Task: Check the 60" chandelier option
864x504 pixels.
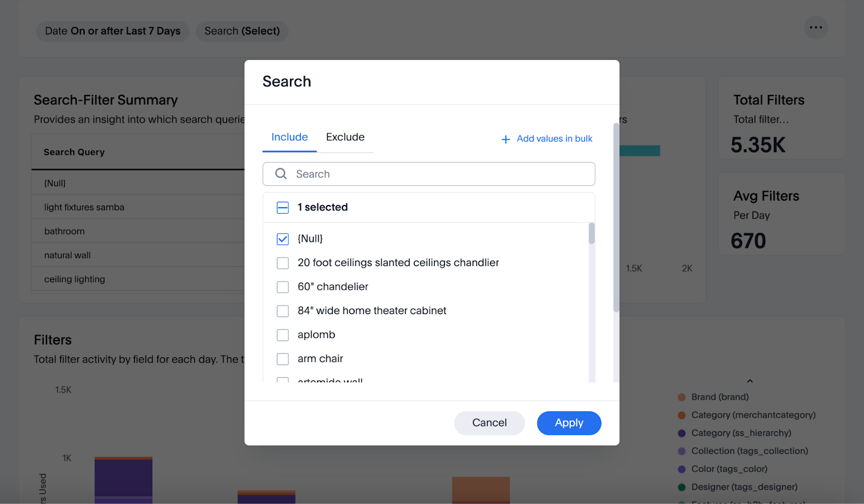Action: (x=282, y=287)
